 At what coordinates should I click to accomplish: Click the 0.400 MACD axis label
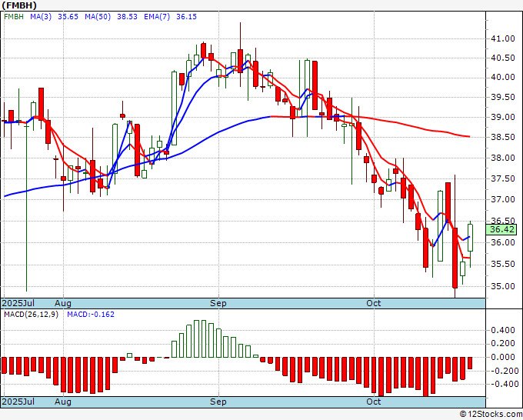pos(503,331)
